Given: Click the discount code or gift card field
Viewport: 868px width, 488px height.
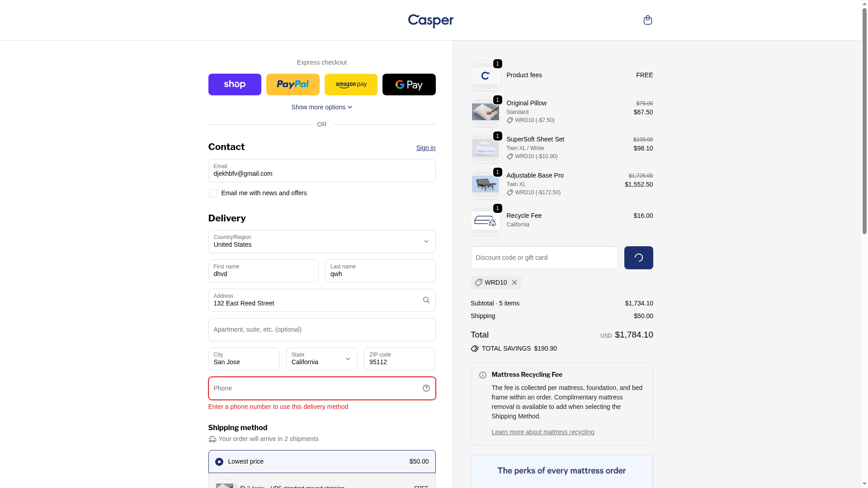Looking at the screenshot, I should [x=544, y=258].
